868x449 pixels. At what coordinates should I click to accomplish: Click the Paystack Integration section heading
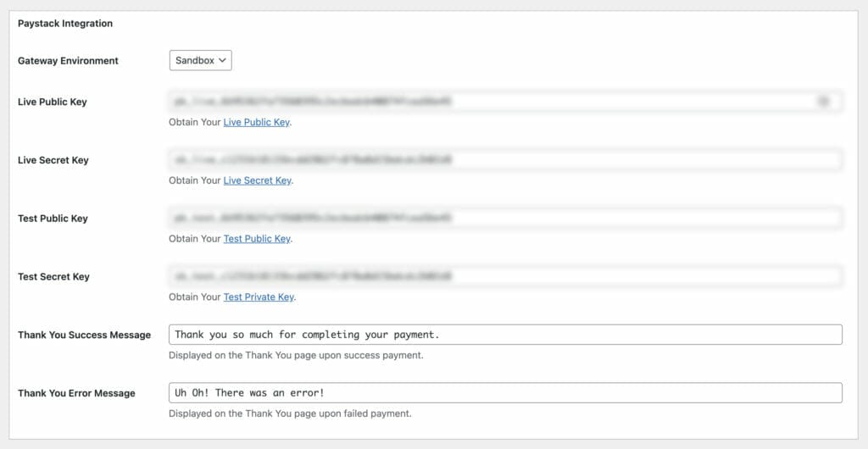[x=65, y=24]
